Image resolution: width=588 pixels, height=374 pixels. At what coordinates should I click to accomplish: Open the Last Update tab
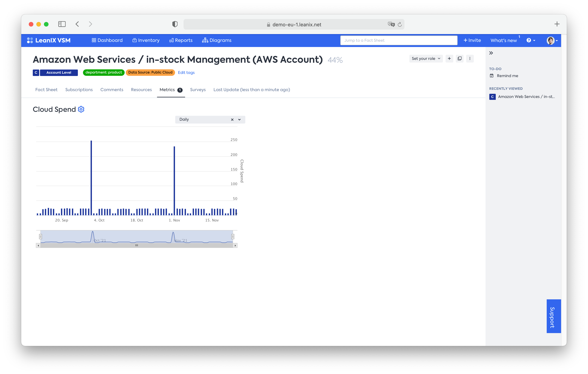(252, 90)
